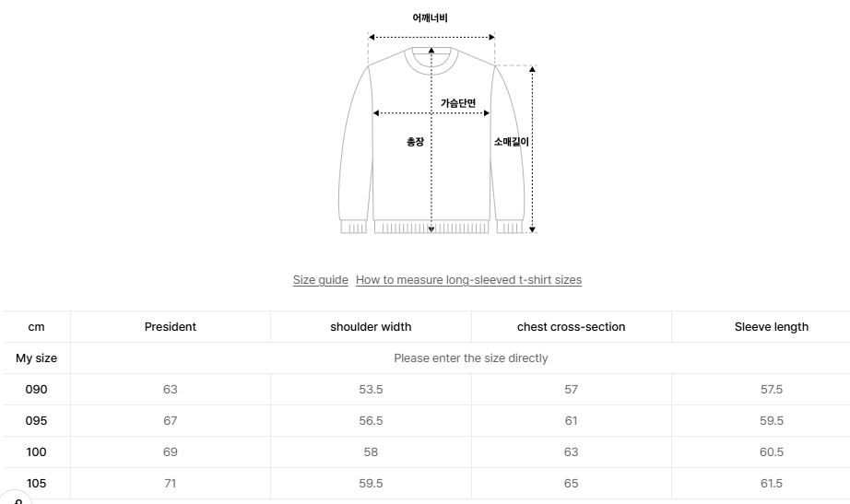Click the 총장 label on the diagram

(415, 142)
